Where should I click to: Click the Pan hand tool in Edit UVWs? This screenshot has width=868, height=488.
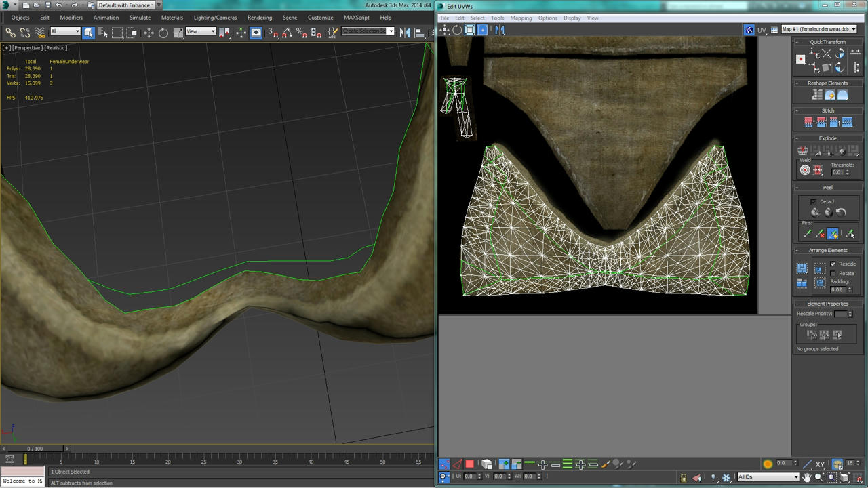(x=807, y=477)
